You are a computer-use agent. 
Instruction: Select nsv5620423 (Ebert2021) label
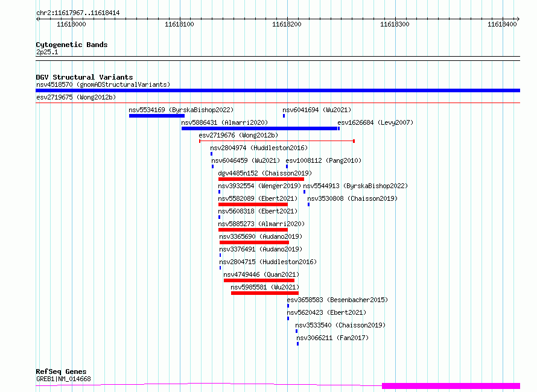pyautogui.click(x=326, y=312)
